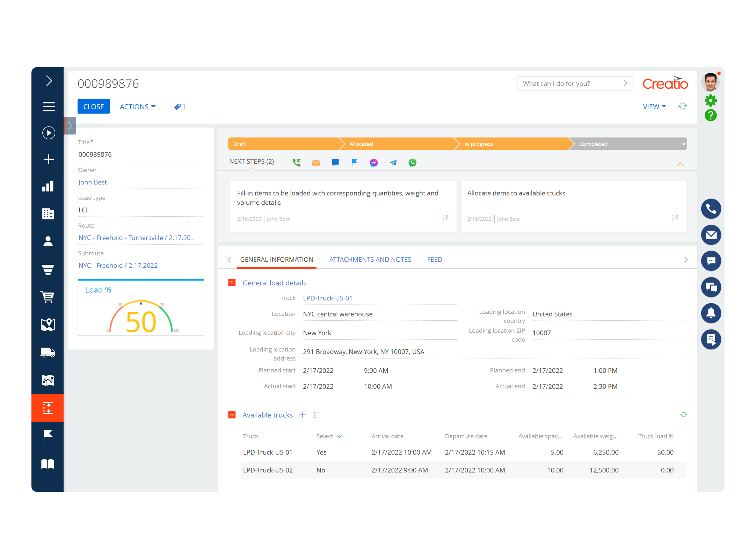Screen dimensions: 756x559
Task: Click the CLOSE button
Action: (93, 106)
